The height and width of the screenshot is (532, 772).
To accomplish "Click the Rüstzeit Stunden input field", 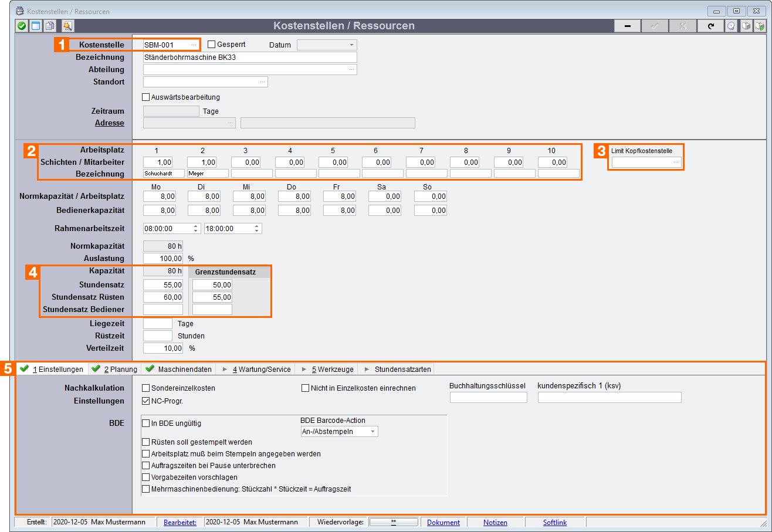I will (x=158, y=336).
